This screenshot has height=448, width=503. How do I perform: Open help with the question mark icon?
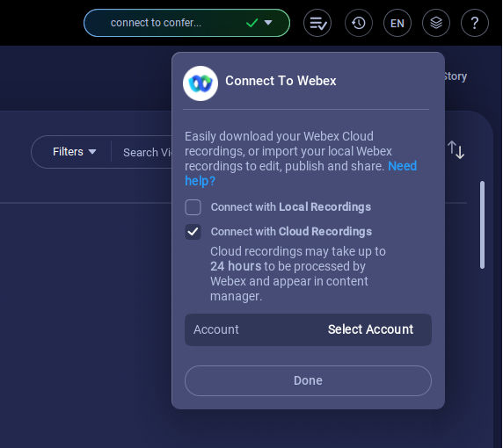tap(475, 23)
